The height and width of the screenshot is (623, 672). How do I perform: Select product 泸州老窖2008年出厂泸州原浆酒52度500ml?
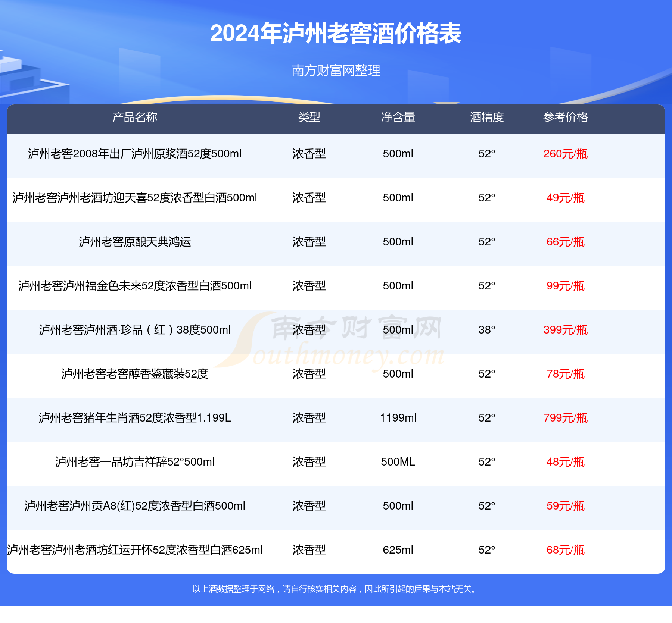[x=135, y=154]
